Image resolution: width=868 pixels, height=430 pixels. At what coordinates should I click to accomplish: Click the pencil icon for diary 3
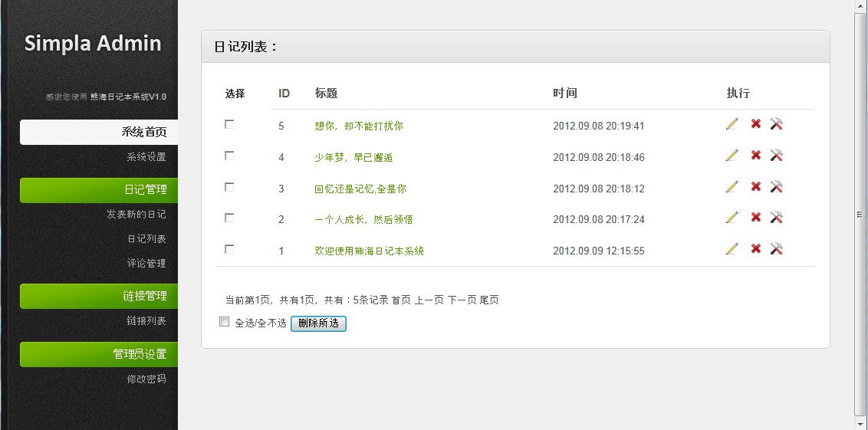coord(732,187)
